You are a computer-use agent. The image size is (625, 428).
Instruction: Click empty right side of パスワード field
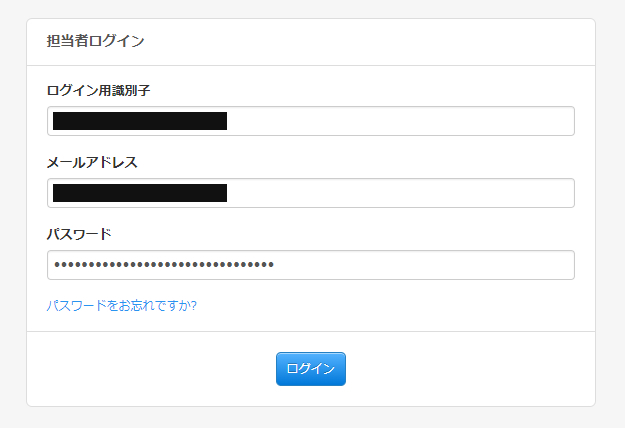click(x=450, y=265)
